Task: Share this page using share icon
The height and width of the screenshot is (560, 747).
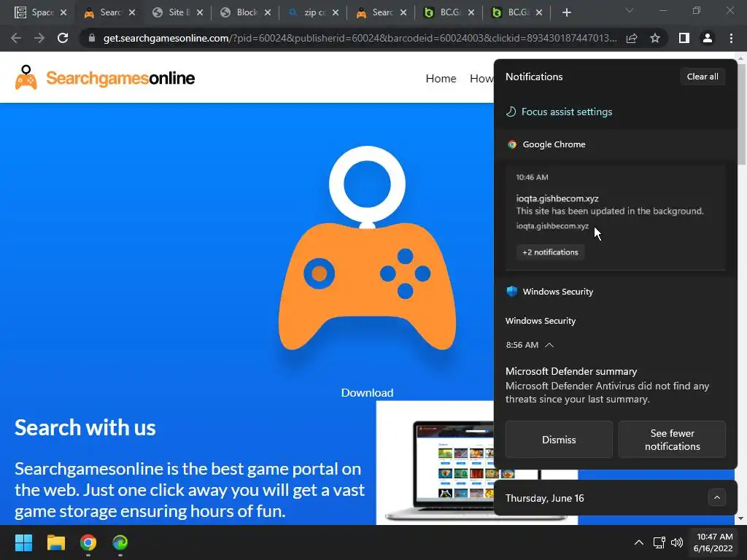Action: (x=632, y=38)
